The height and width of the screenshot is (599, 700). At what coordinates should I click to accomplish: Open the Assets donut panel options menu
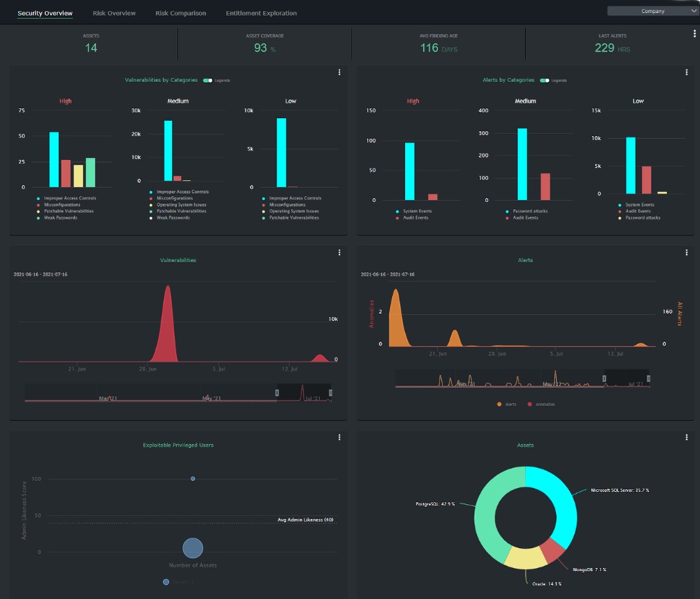(x=686, y=437)
